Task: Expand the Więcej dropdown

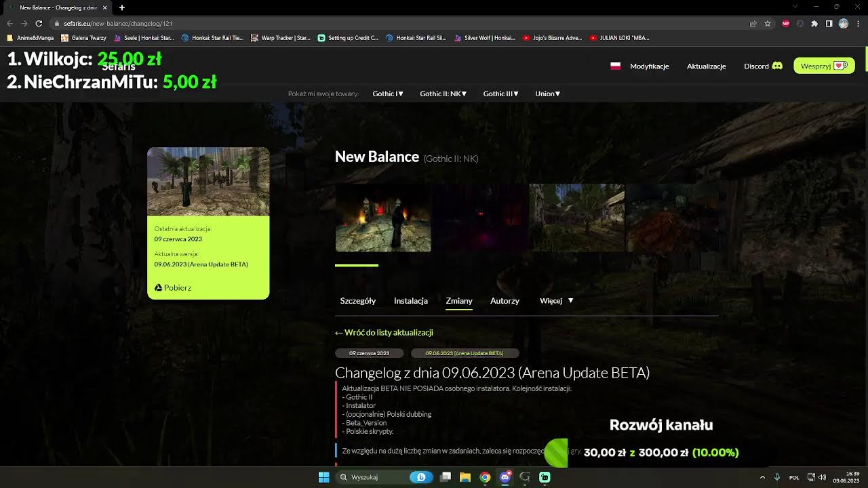Action: [x=557, y=301]
